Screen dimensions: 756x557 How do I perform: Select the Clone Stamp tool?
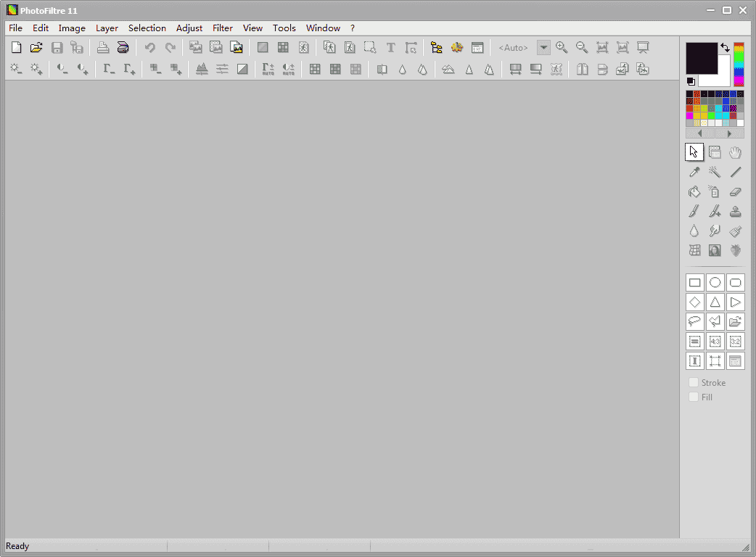736,211
